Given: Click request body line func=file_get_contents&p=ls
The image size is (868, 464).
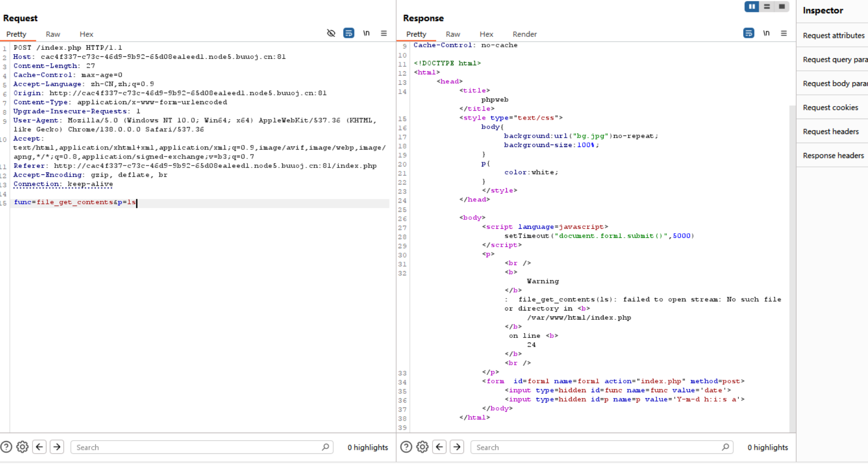Looking at the screenshot, I should (x=75, y=202).
